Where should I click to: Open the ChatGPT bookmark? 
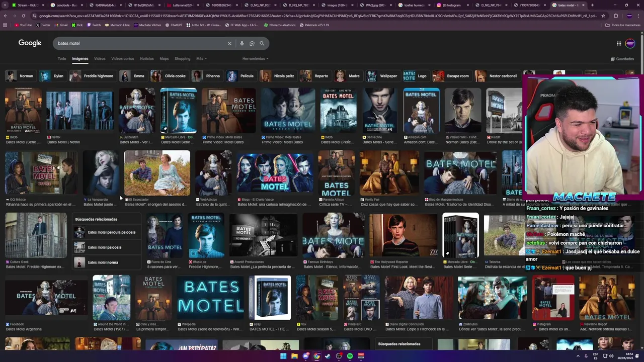[x=174, y=25]
